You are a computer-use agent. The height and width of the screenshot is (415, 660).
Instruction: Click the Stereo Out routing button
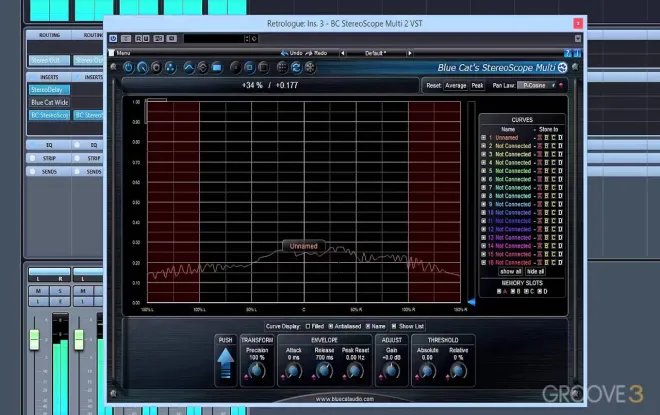tap(49, 60)
